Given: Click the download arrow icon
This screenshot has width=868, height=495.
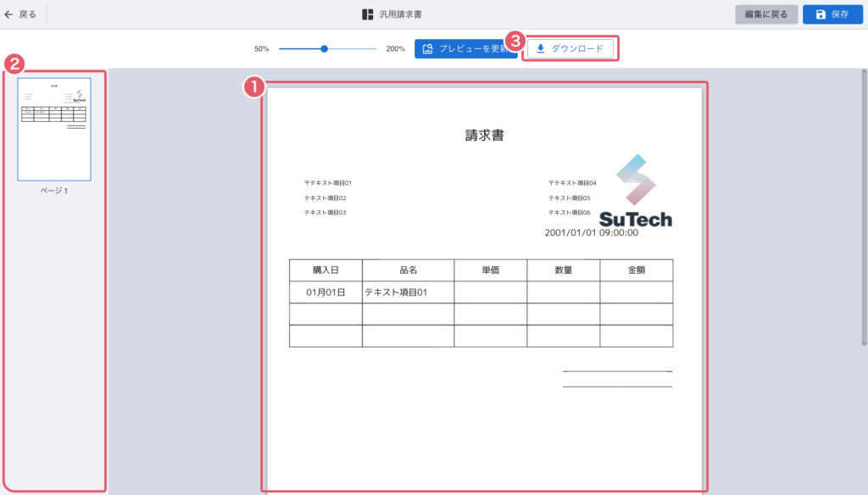Looking at the screenshot, I should click(541, 49).
